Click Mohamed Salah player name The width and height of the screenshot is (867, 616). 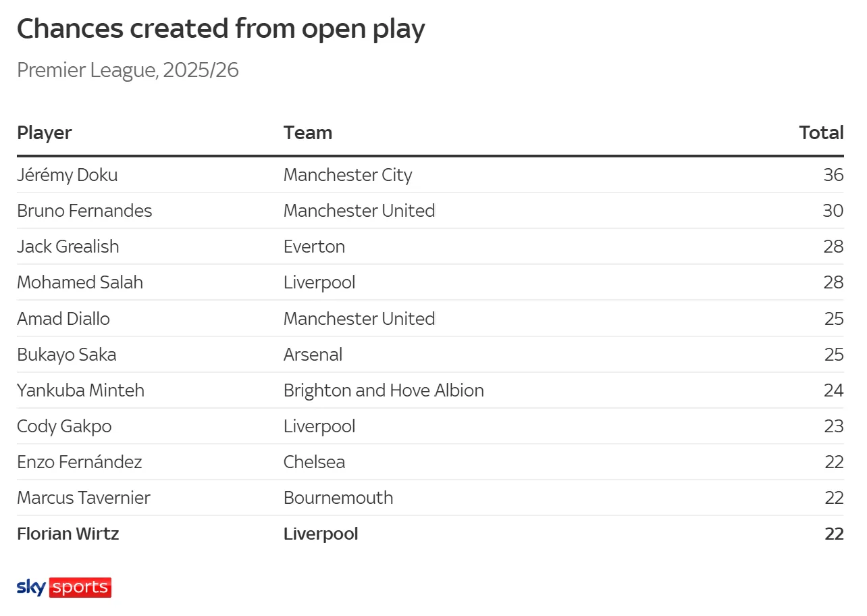pyautogui.click(x=80, y=282)
